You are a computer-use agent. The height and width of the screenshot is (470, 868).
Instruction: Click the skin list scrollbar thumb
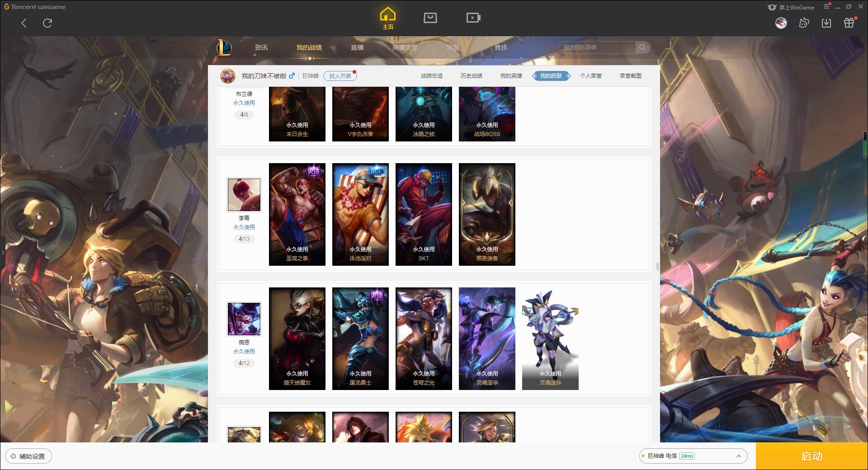pos(657,267)
